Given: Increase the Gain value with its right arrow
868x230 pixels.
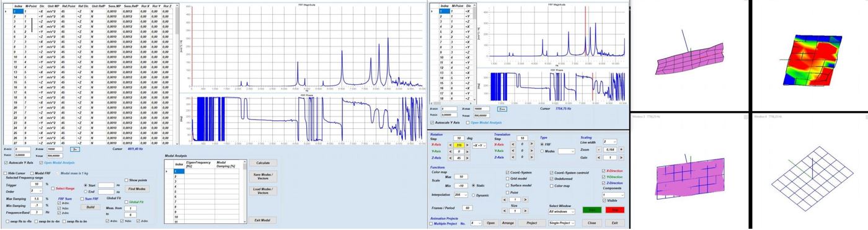Looking at the screenshot, I should tap(621, 157).
